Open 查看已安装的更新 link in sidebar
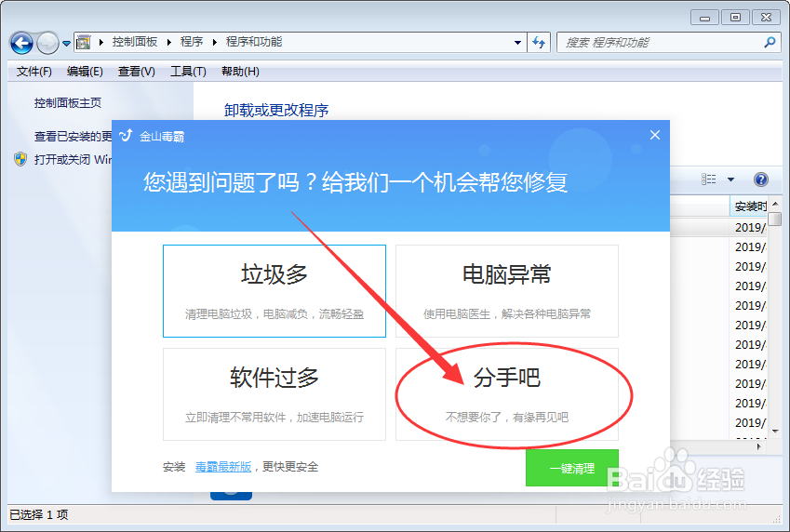790x532 pixels. [74, 137]
